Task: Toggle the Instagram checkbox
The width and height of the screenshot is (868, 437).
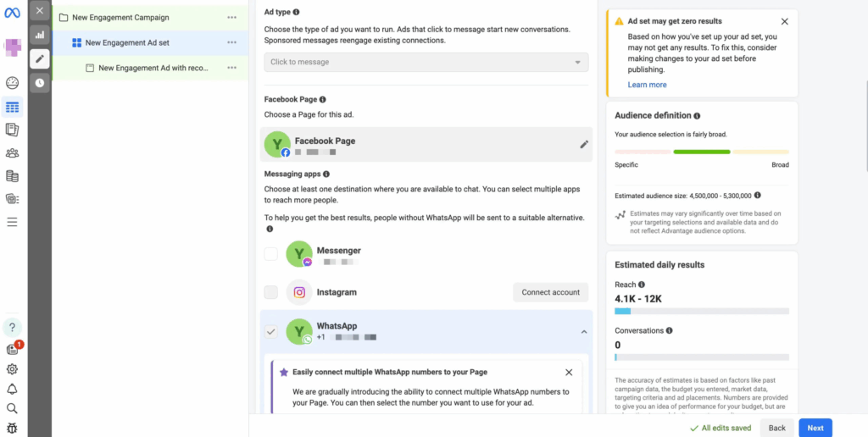Action: click(x=270, y=292)
